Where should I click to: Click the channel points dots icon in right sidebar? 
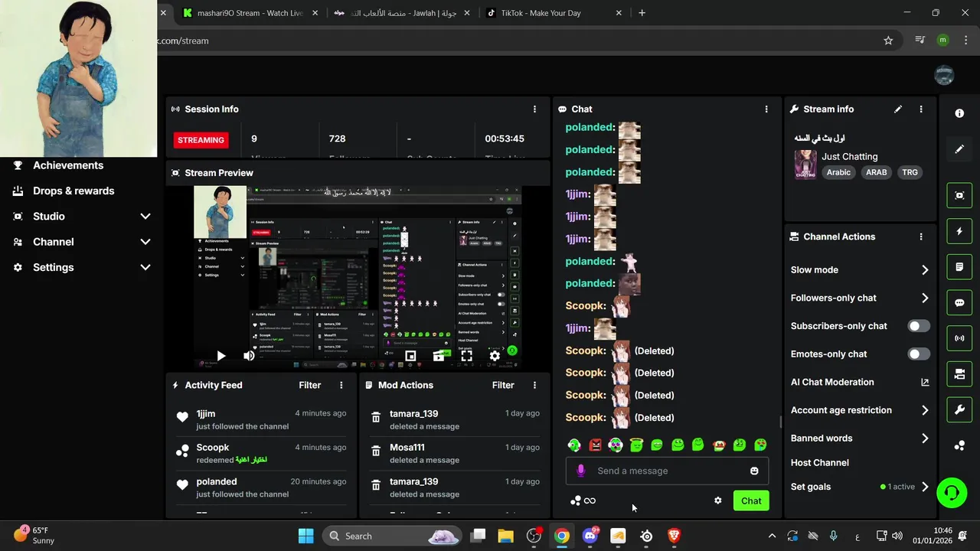coord(959,445)
